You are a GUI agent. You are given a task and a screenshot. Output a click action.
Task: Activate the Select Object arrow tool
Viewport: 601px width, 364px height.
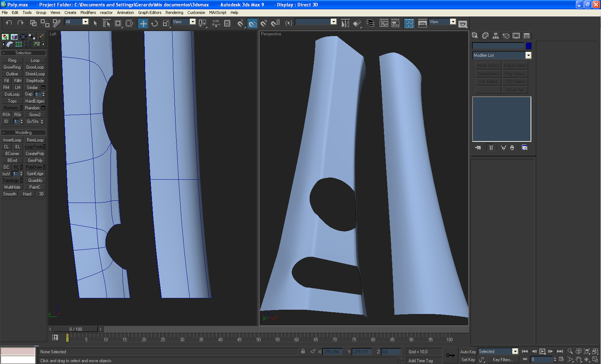[x=95, y=23]
